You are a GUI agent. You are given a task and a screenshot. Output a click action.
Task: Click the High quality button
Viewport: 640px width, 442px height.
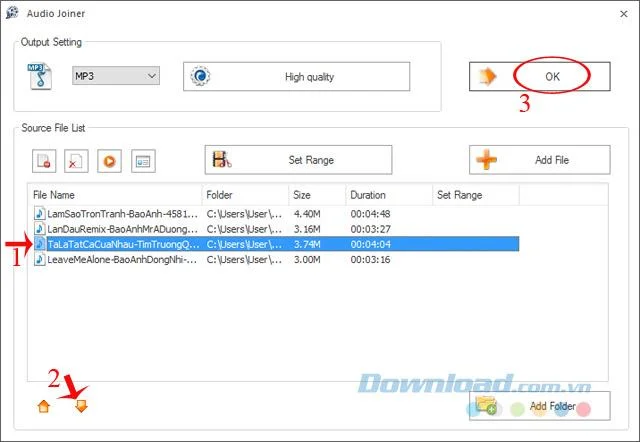pyautogui.click(x=296, y=76)
